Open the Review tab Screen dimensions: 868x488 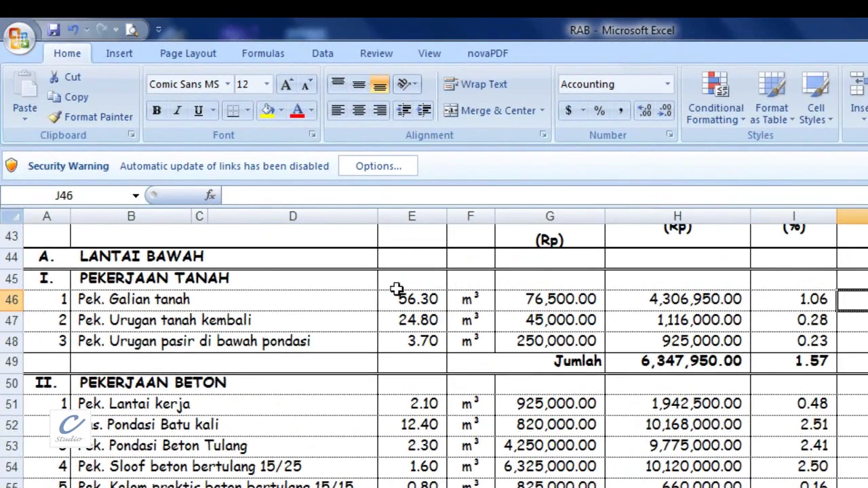pos(376,53)
